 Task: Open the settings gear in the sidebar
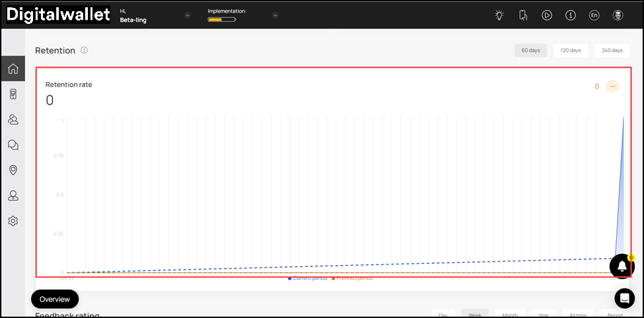(13, 221)
